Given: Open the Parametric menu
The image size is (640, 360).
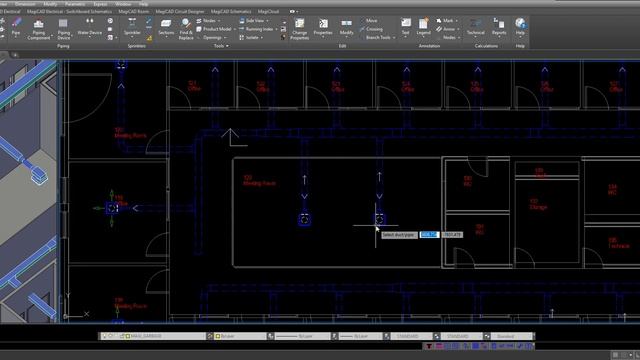Looking at the screenshot, I should tap(75, 4).
